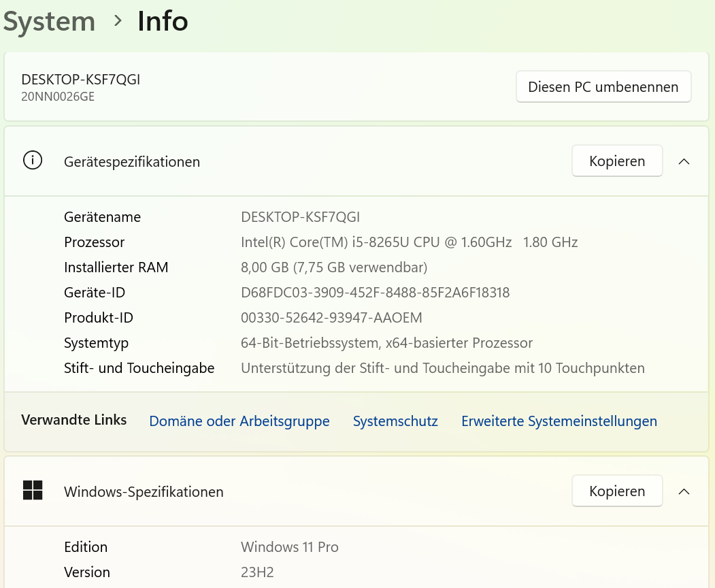Select the product ID 00330-52642-93947-AAOEM
This screenshot has height=588, width=715.
pos(331,318)
